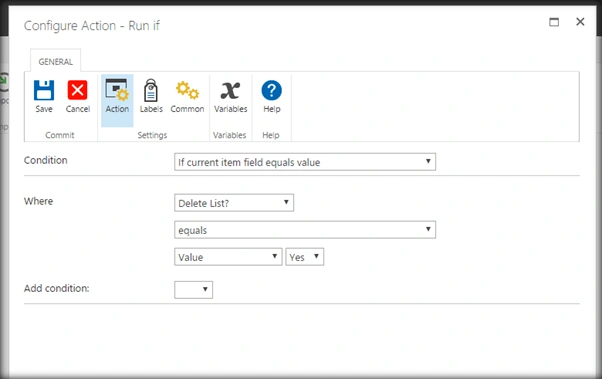Open the Variables dialog

tap(230, 96)
